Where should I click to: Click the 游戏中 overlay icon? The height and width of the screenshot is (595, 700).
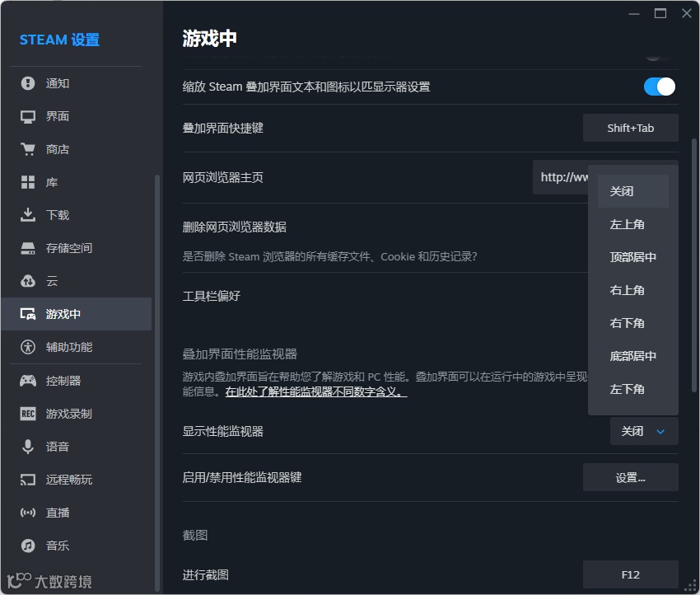[28, 314]
